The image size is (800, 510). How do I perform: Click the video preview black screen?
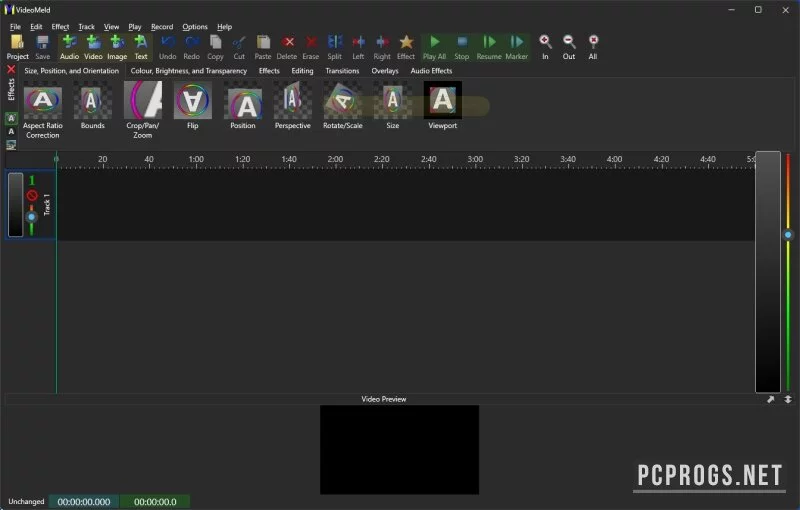tap(399, 449)
